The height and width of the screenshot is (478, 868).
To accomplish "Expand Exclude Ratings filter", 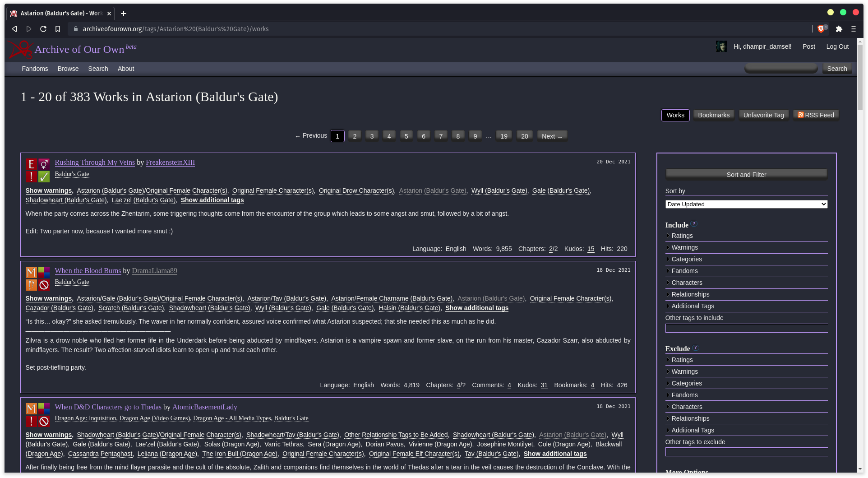I will point(746,360).
